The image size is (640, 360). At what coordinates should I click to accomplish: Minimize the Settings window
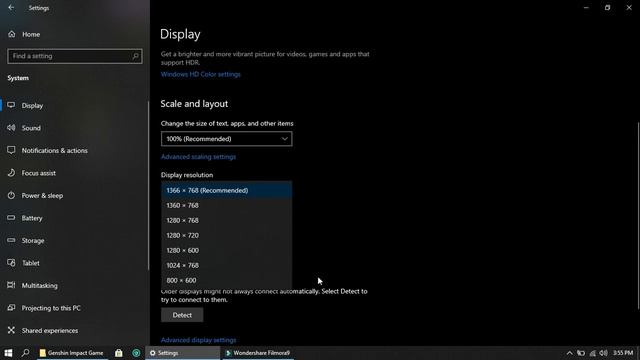point(586,8)
